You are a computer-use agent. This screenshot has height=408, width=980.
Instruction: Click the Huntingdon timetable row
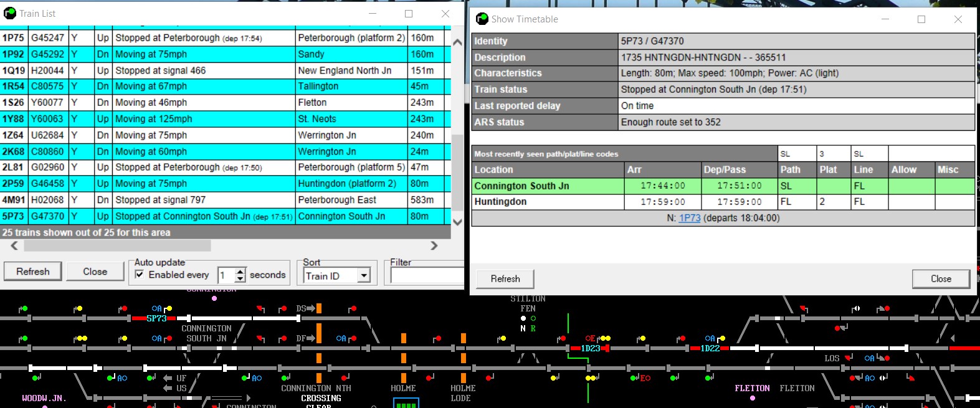point(723,202)
